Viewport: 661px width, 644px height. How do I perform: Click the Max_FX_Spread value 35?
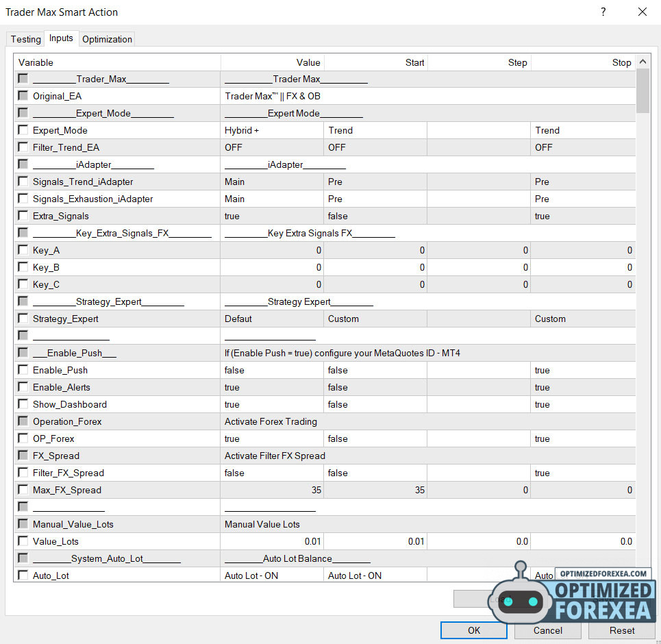click(x=272, y=490)
